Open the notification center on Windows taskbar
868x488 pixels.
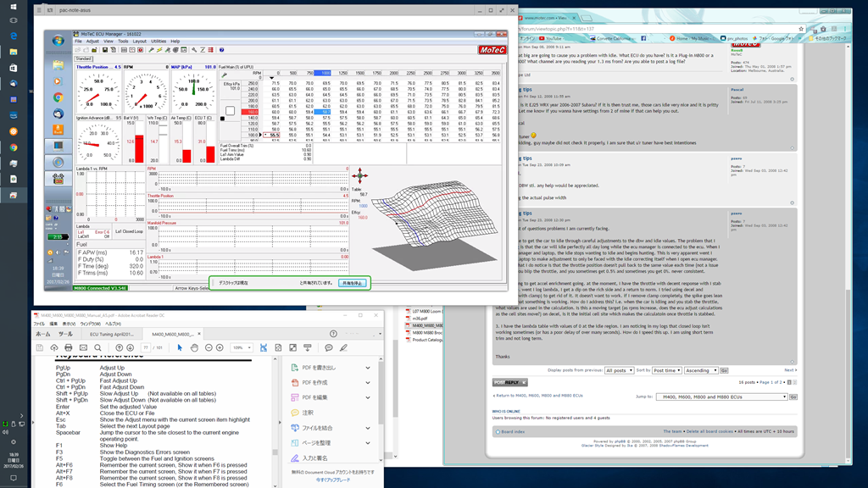pos(14,478)
